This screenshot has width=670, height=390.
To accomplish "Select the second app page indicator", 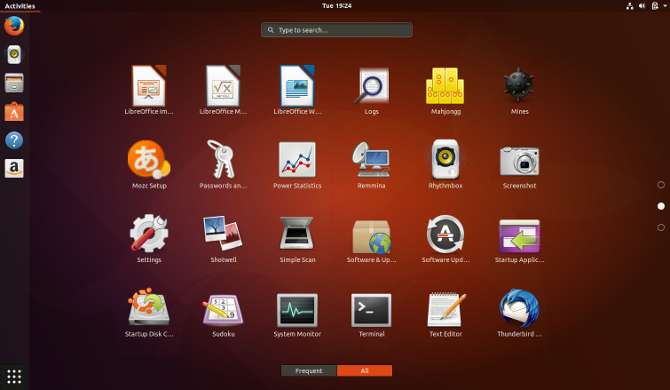I will coord(661,206).
